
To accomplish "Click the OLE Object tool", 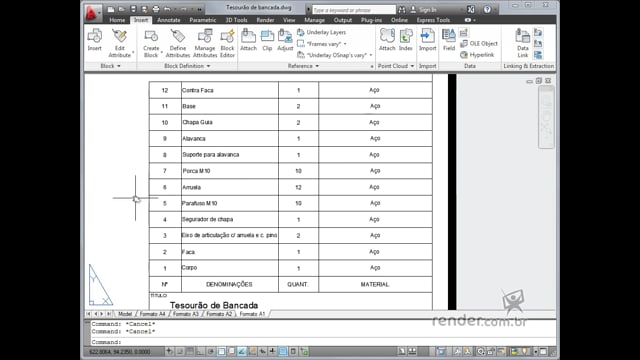I will (x=479, y=44).
